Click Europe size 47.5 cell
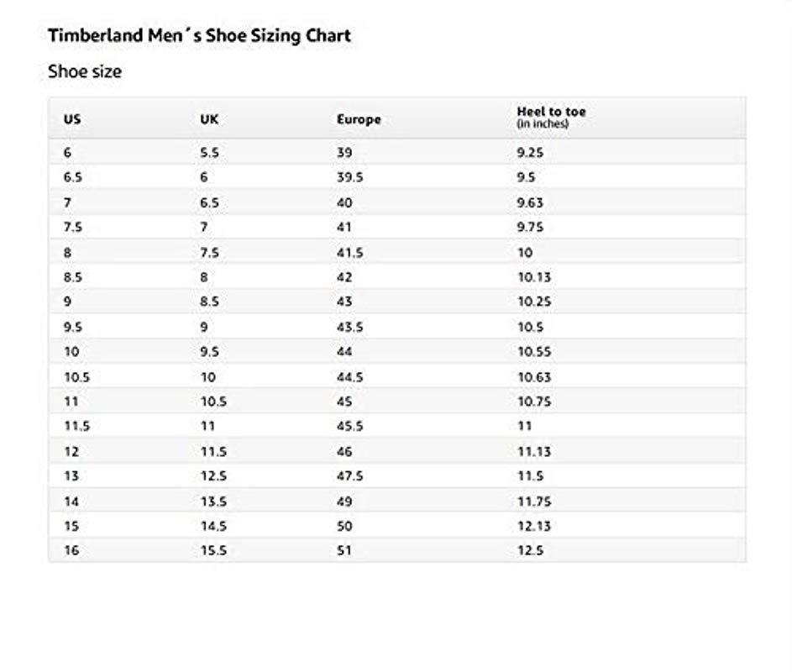The image size is (792, 672). coord(349,476)
